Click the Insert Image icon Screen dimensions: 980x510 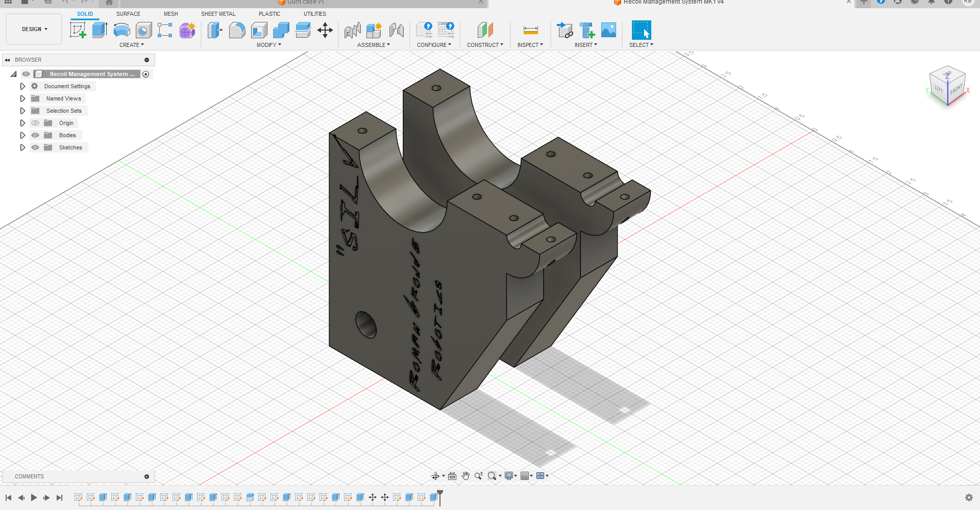click(608, 31)
